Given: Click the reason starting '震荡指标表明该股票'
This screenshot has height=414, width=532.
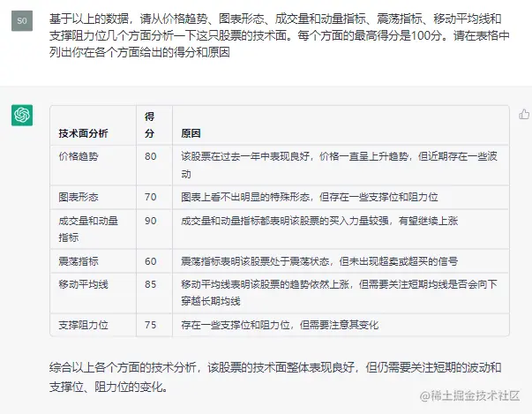Looking at the screenshot, I should click(x=319, y=261).
